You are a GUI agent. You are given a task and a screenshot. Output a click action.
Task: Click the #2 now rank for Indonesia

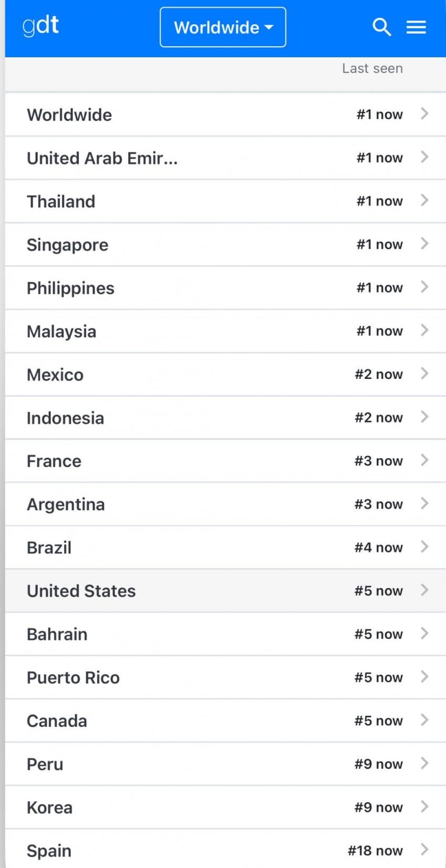click(378, 418)
